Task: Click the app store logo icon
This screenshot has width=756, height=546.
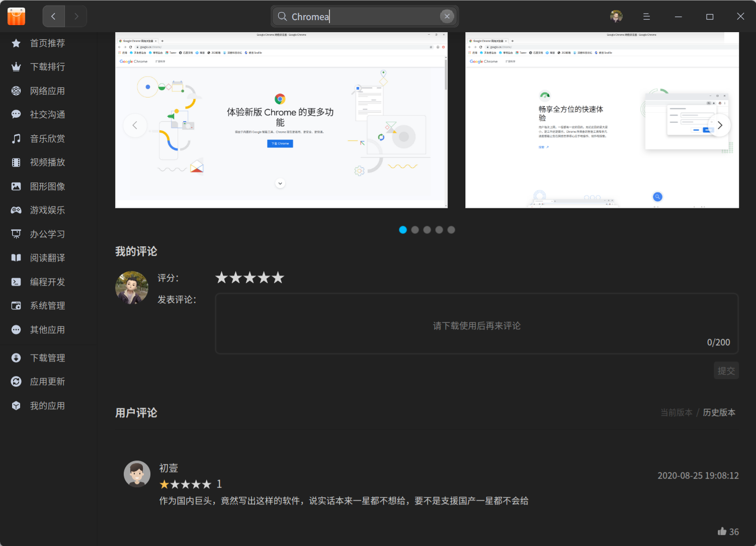Action: (16, 16)
